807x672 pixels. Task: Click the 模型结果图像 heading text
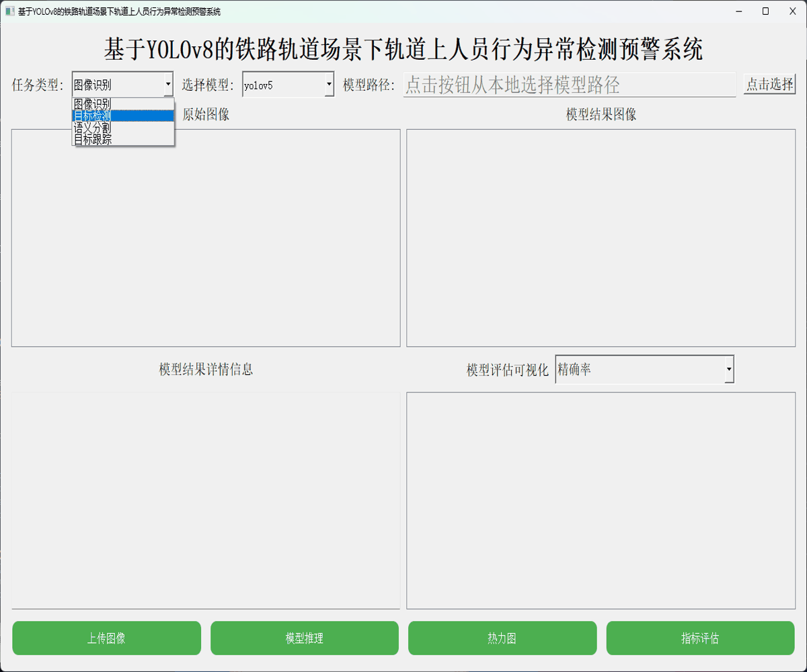[601, 114]
